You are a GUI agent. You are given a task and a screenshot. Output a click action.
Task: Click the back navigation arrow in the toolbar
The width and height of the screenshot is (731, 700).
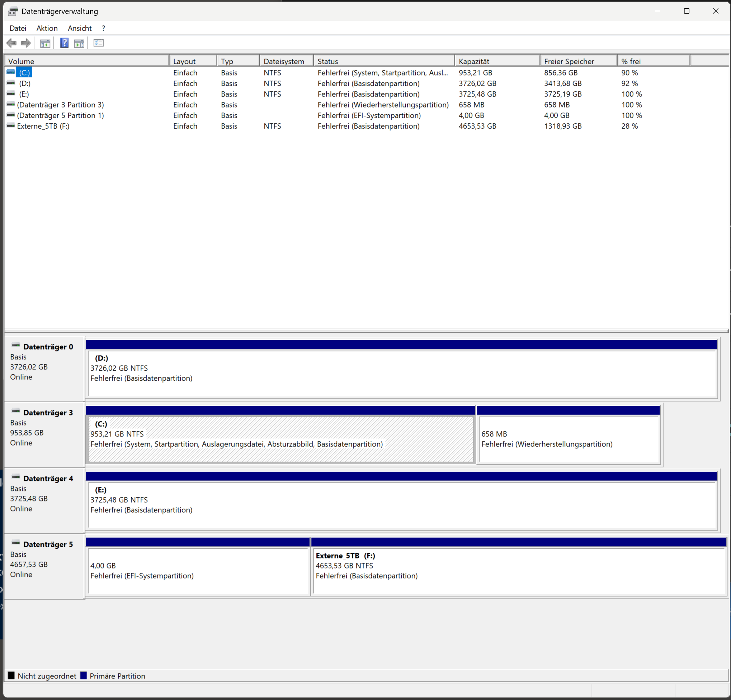[11, 43]
